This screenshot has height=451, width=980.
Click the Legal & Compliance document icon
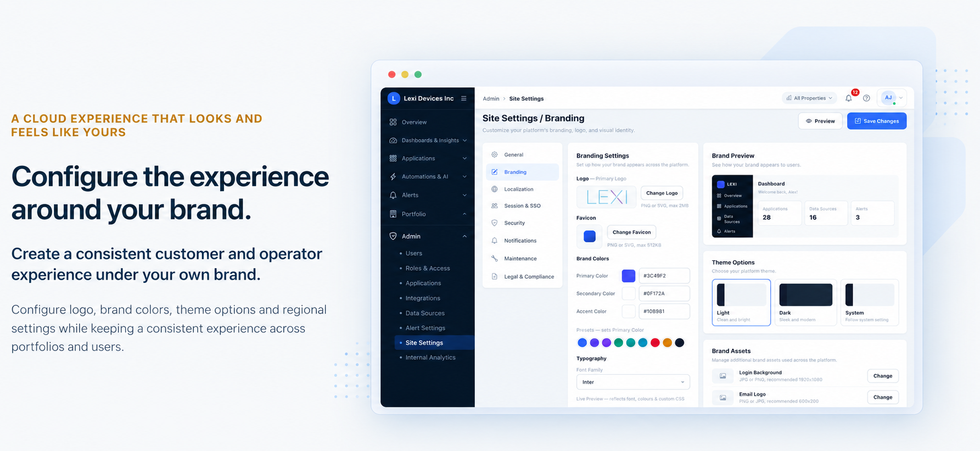pyautogui.click(x=495, y=276)
